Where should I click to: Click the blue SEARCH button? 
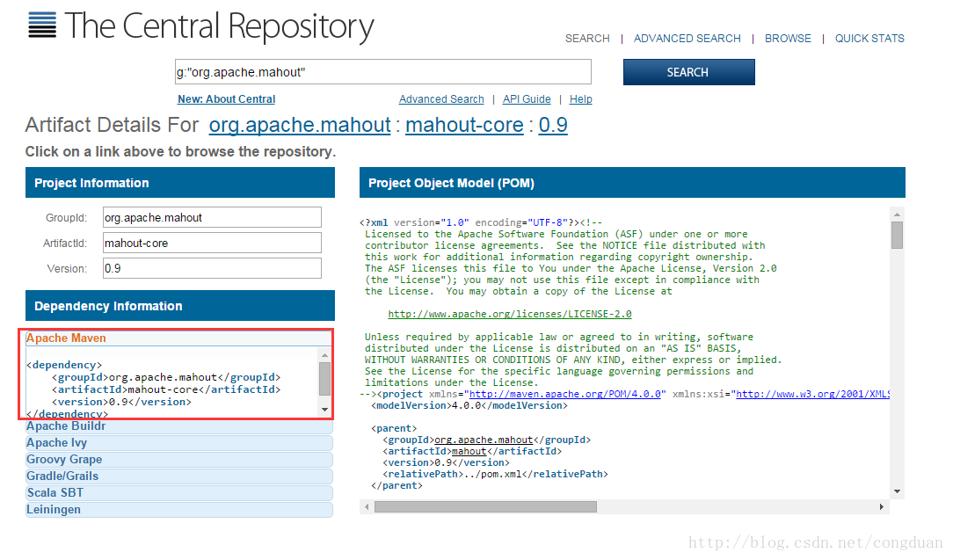[x=688, y=72]
